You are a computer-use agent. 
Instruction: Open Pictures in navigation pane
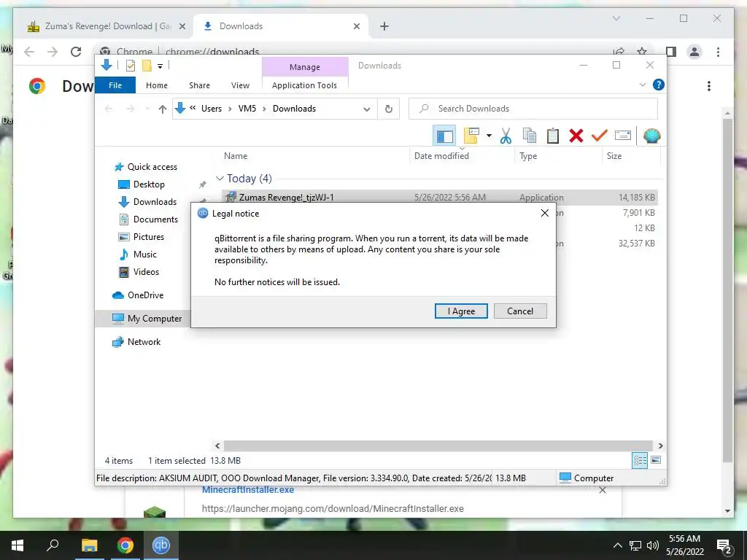click(x=148, y=237)
